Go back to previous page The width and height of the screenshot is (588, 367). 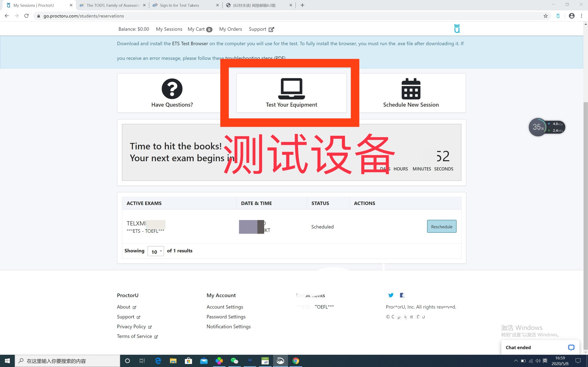pyautogui.click(x=7, y=16)
